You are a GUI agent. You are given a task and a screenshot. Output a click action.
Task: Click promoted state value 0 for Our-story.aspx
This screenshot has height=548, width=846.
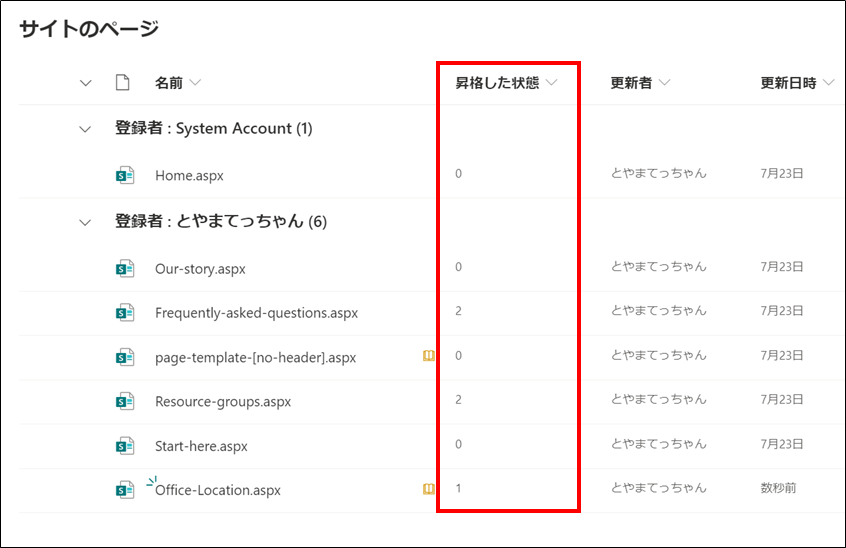pyautogui.click(x=459, y=267)
